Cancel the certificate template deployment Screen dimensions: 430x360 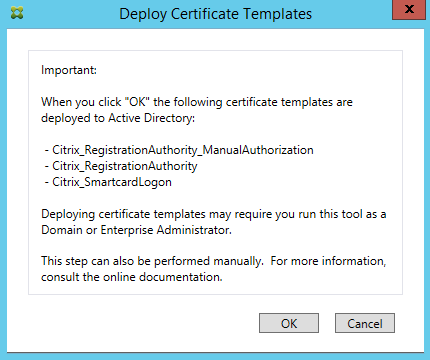point(365,323)
